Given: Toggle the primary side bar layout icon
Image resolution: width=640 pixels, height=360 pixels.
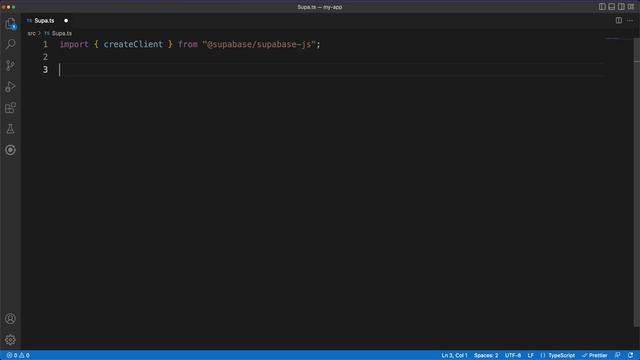Looking at the screenshot, I should click(x=602, y=7).
